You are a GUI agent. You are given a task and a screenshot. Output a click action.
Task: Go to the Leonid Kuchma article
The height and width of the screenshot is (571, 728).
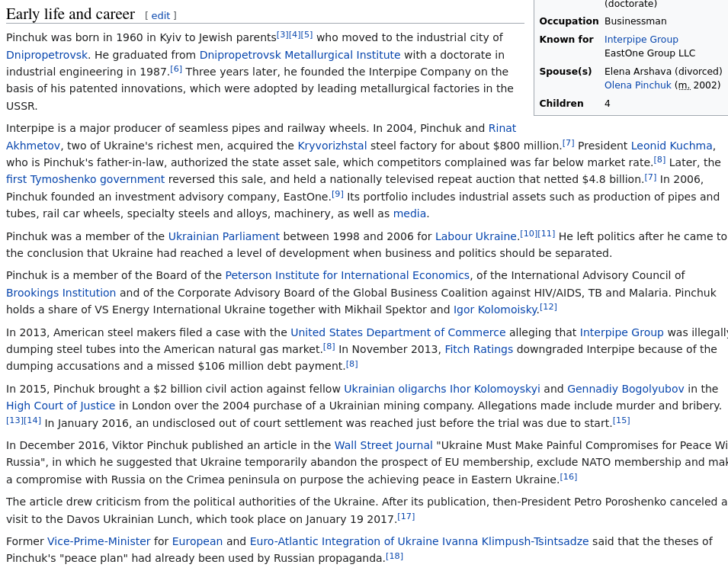coord(672,146)
